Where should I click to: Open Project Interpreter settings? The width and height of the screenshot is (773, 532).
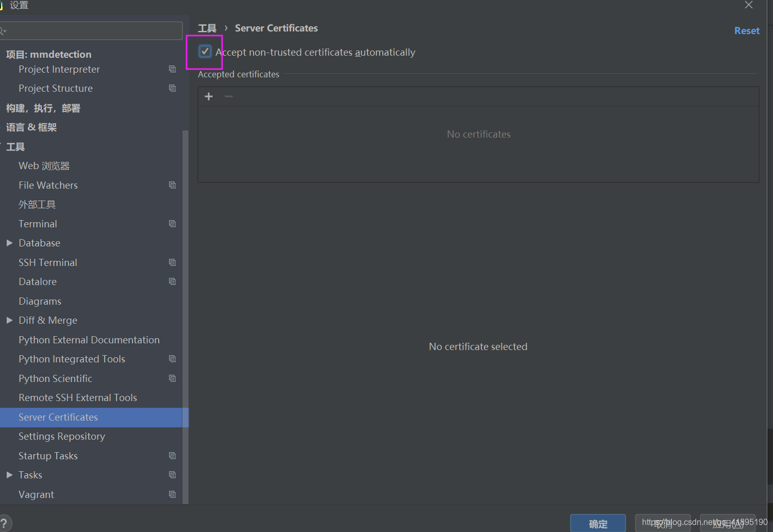click(x=59, y=69)
